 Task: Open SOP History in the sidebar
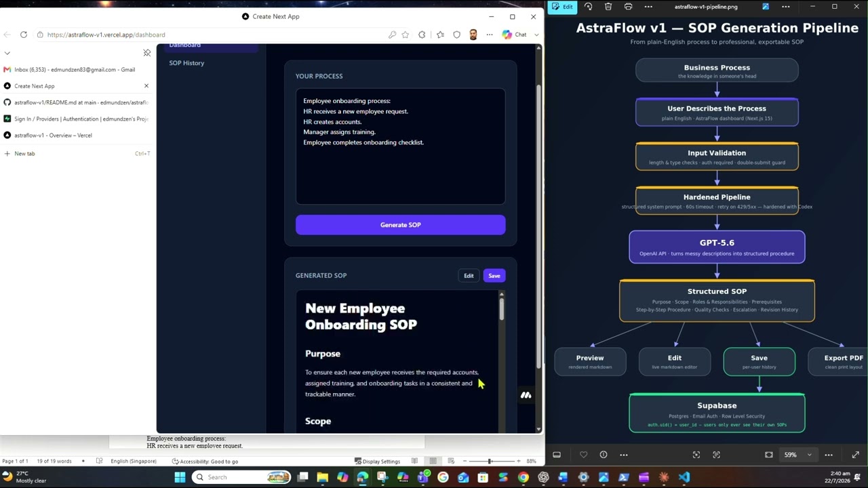pos(186,63)
